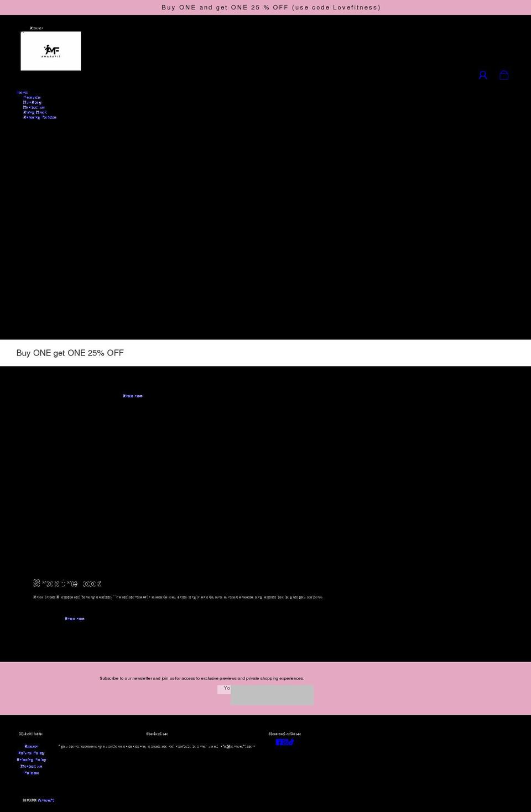Open the shopping cart icon
The width and height of the screenshot is (531, 812).
503,75
